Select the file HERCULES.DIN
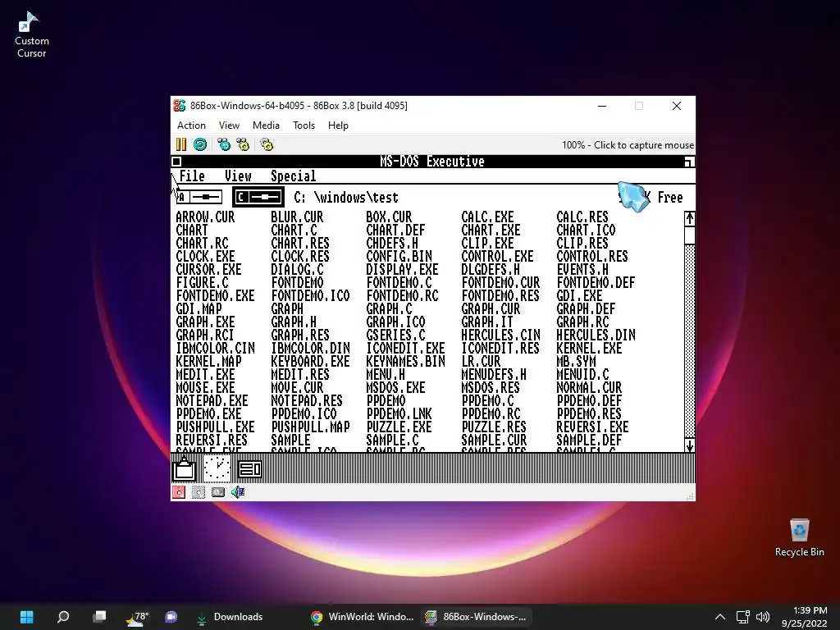Screen dimensions: 840x630 coord(596,336)
